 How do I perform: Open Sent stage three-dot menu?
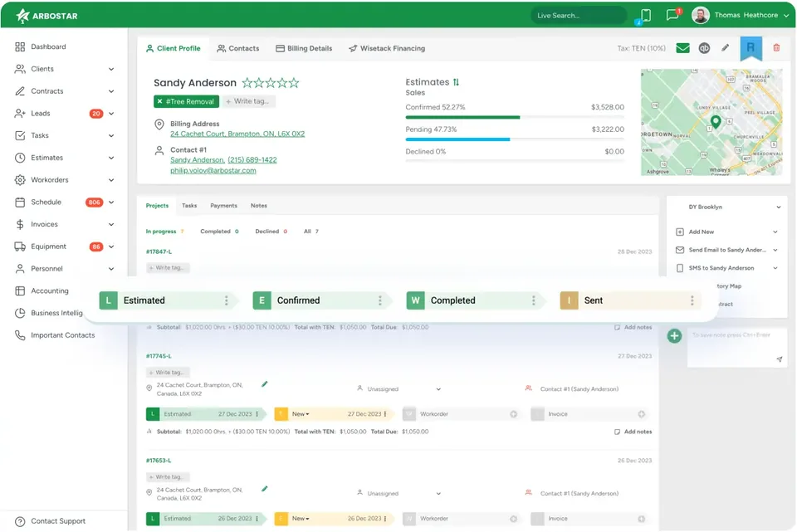[x=692, y=300]
